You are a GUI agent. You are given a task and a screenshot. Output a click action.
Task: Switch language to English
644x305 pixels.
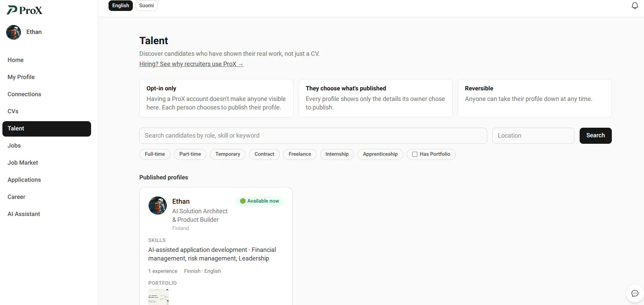pyautogui.click(x=121, y=5)
